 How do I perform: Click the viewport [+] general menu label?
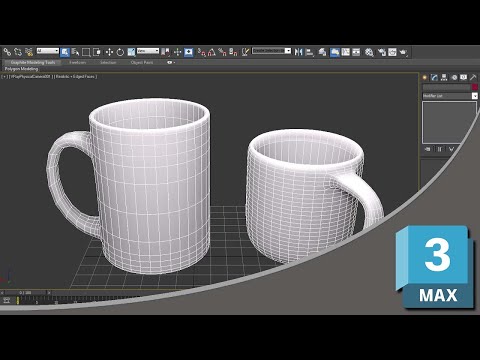click(4, 76)
